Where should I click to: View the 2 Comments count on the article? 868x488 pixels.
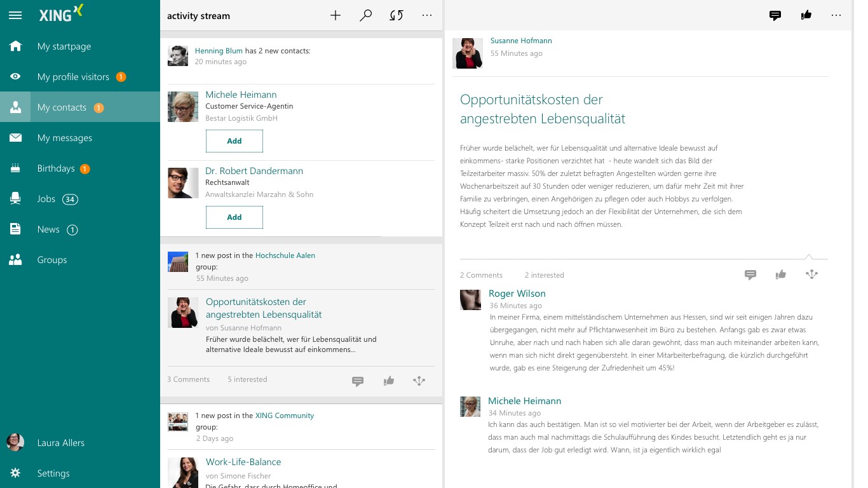(x=481, y=274)
